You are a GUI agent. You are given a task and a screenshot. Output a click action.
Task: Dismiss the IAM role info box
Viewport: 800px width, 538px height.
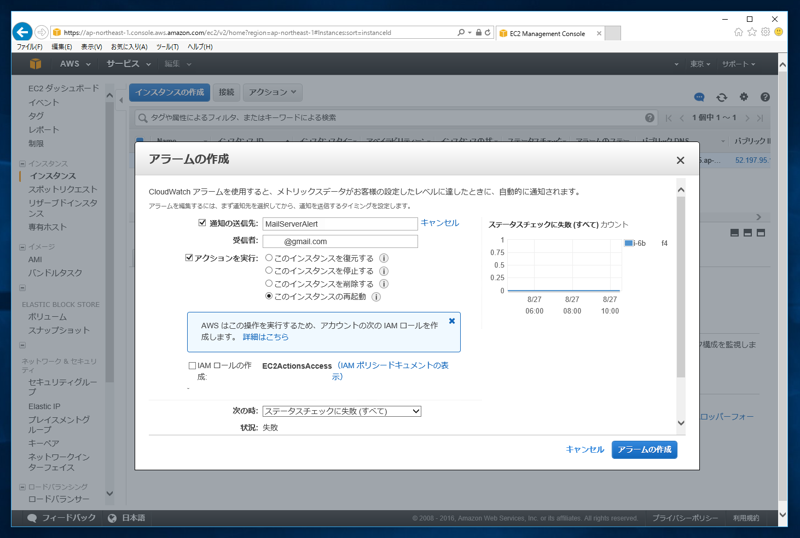click(x=452, y=321)
